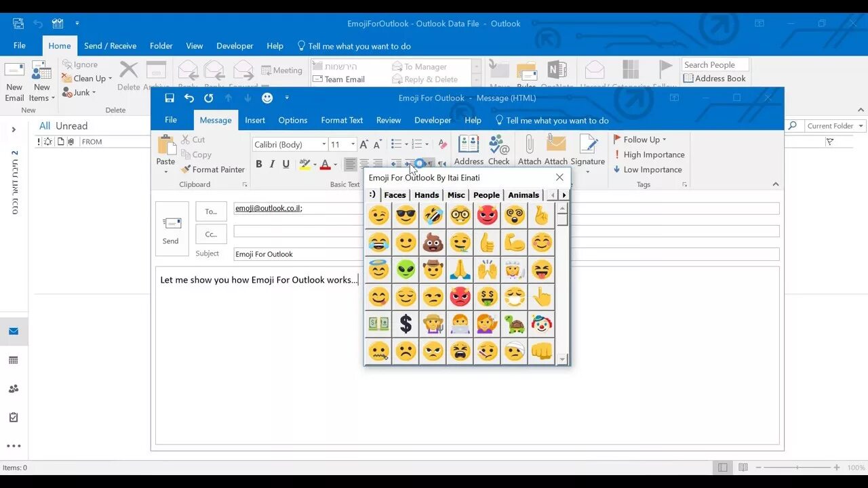Switch mail list filter to Unread
The image size is (868, 488).
71,126
